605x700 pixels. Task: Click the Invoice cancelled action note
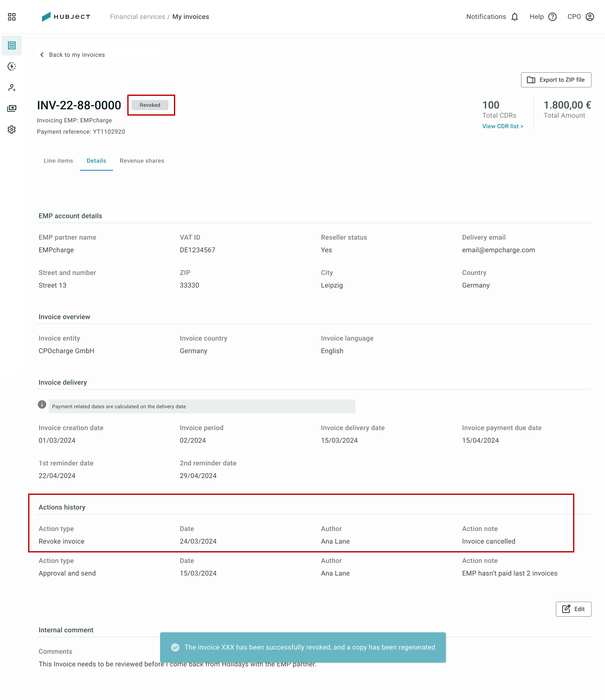point(489,542)
